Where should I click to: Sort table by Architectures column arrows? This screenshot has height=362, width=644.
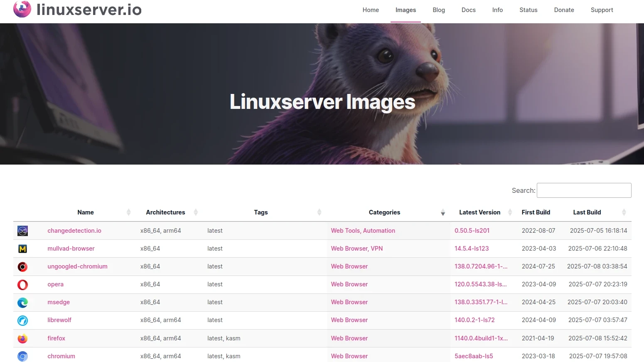(196, 212)
